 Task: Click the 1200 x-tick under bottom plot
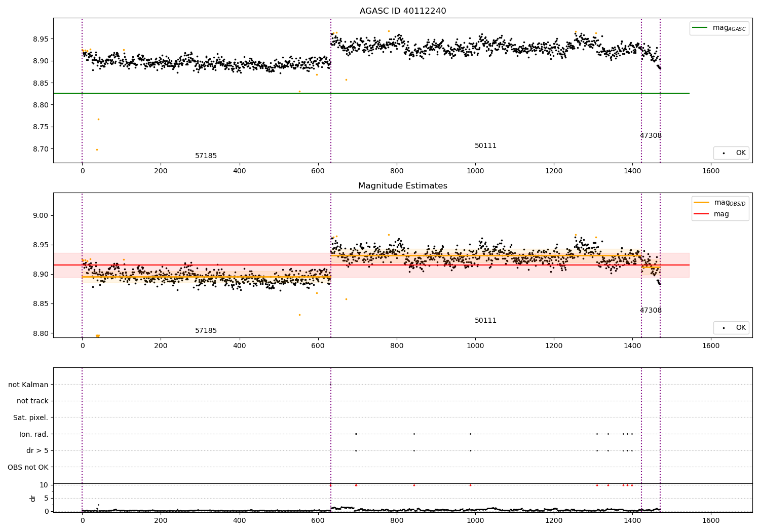tap(554, 521)
